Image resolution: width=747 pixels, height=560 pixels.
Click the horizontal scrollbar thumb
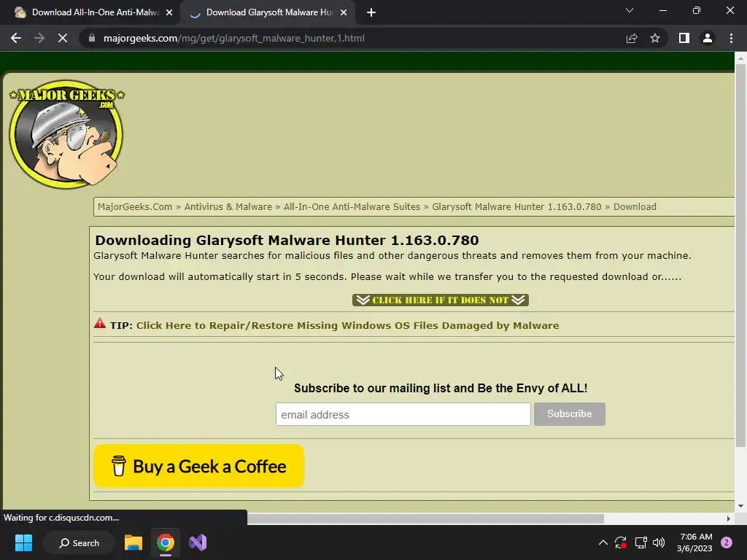425,518
